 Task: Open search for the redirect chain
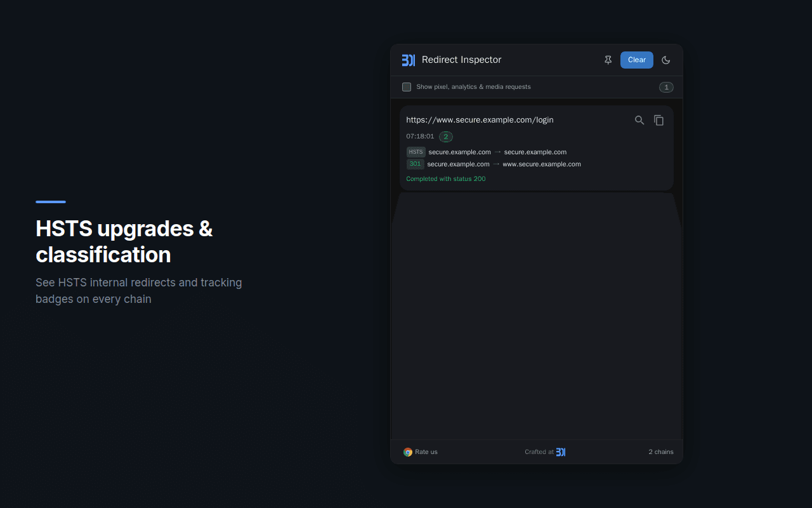tap(639, 120)
